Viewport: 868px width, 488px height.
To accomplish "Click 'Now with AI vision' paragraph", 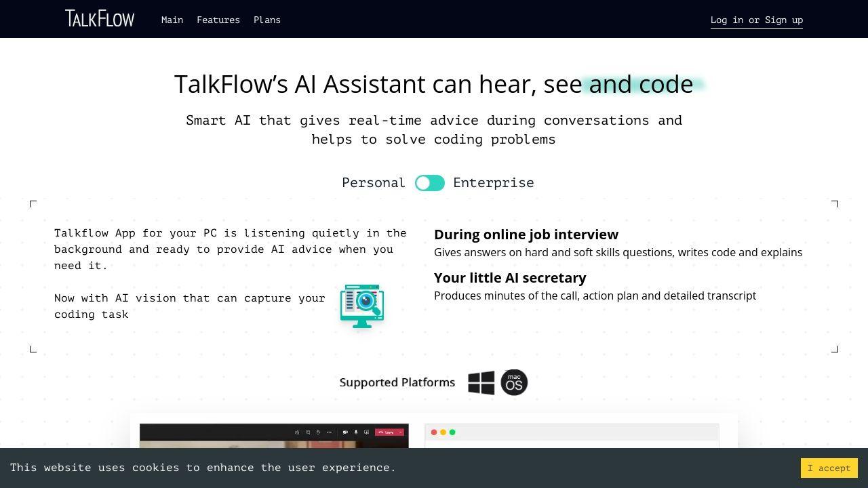I will point(190,306).
